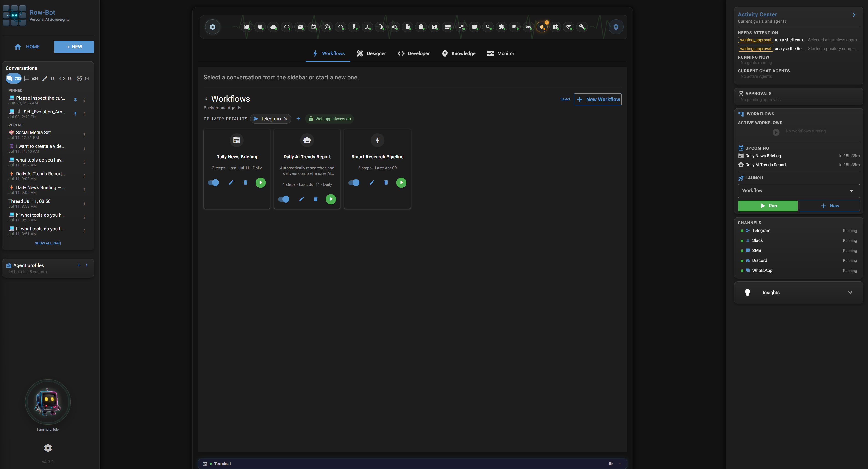
Task: Open bottom-left settings gear icon
Action: pyautogui.click(x=48, y=448)
